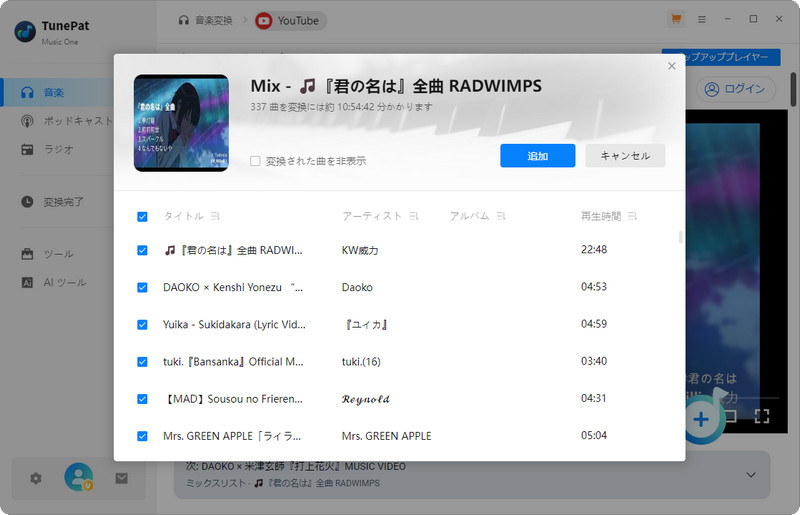
Task: Click the 【MAD】Sousou no Frieren track title
Action: coord(233,399)
